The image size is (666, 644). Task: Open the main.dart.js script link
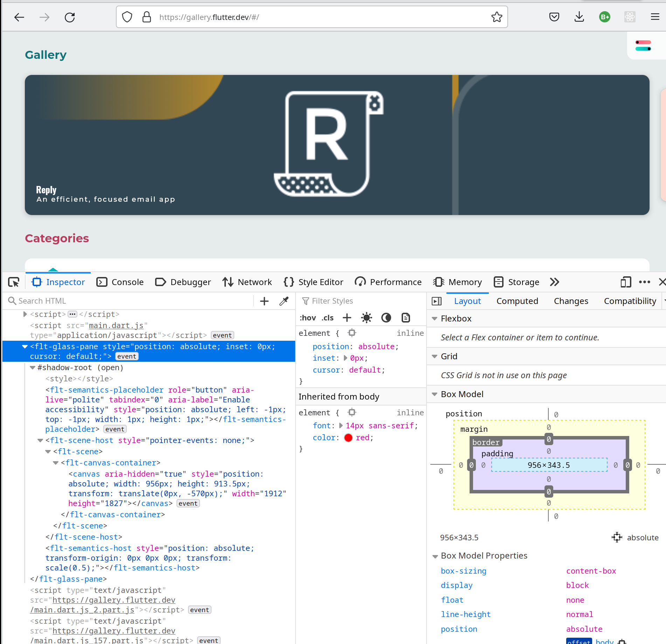(x=116, y=325)
